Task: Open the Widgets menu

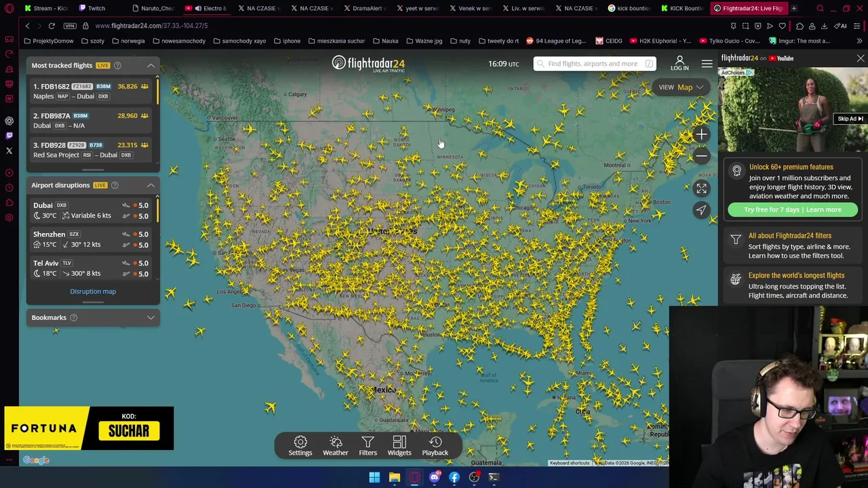Action: (399, 446)
